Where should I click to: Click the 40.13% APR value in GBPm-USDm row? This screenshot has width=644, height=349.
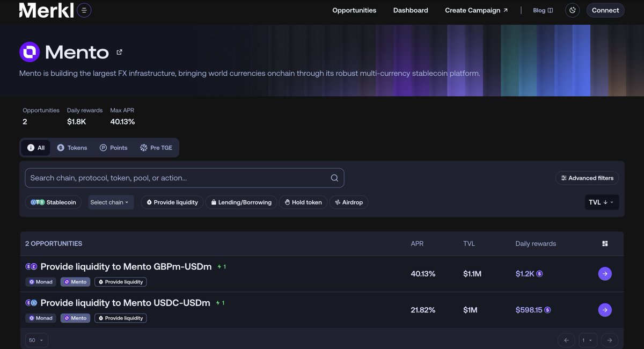(423, 274)
